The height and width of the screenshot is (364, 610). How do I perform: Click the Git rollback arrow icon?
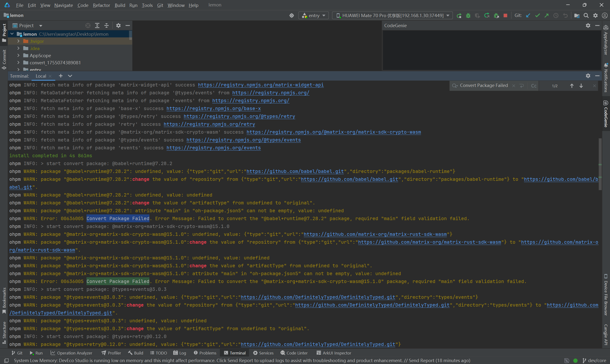[x=565, y=15]
